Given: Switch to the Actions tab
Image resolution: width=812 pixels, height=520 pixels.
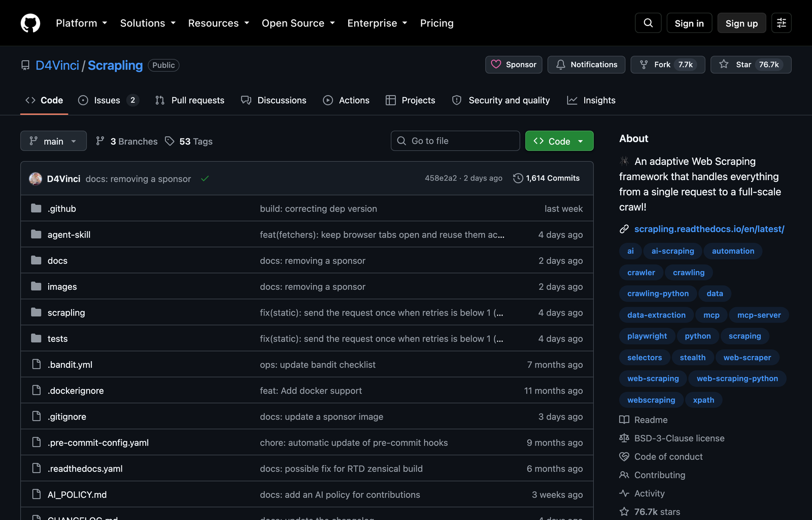Looking at the screenshot, I should tap(346, 100).
